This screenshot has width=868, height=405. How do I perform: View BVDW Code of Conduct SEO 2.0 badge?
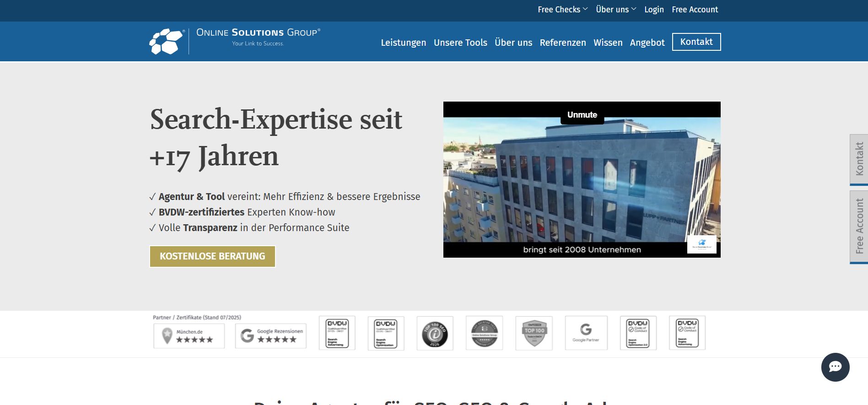638,333
